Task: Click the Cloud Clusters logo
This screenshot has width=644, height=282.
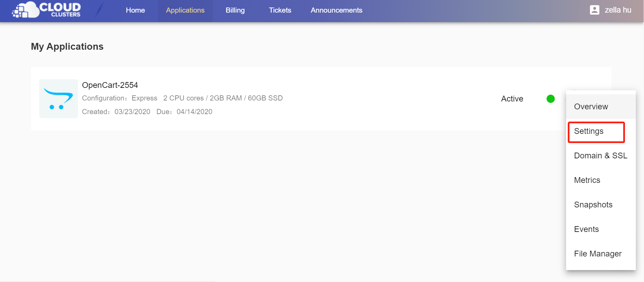Action: click(47, 10)
